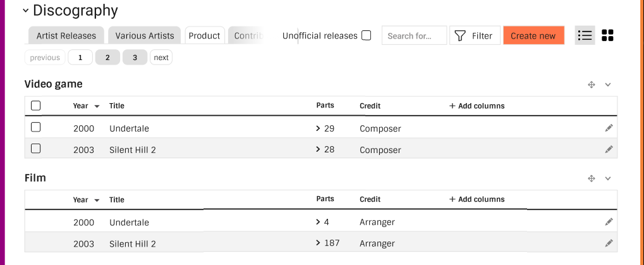Switch to list view icon
Image resolution: width=644 pixels, height=265 pixels.
click(585, 35)
